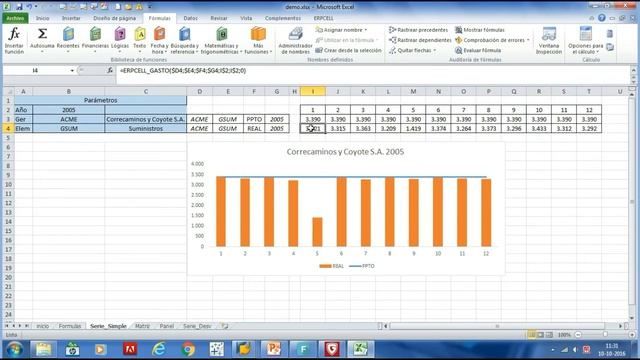
Task: Click Select All corner button
Action: click(x=8, y=91)
